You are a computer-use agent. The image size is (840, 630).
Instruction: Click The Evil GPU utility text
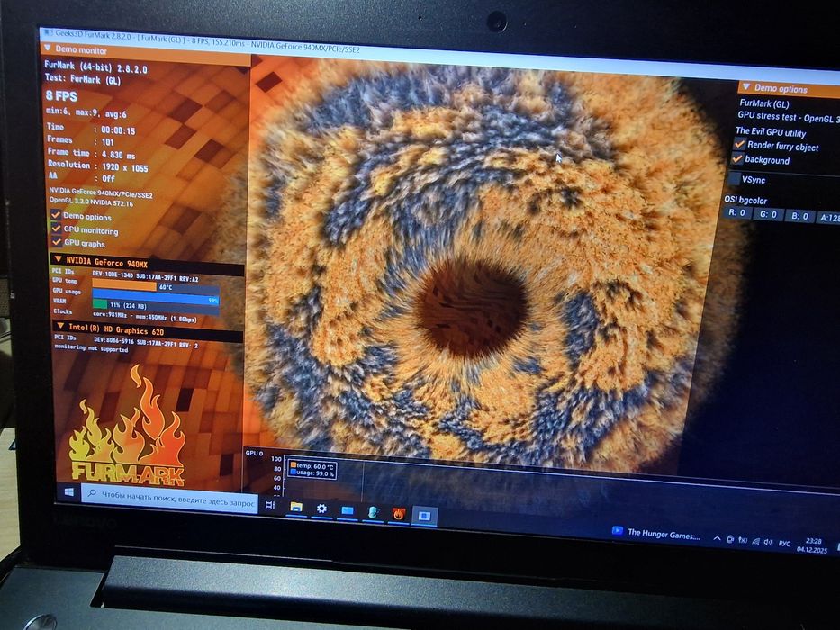click(771, 131)
